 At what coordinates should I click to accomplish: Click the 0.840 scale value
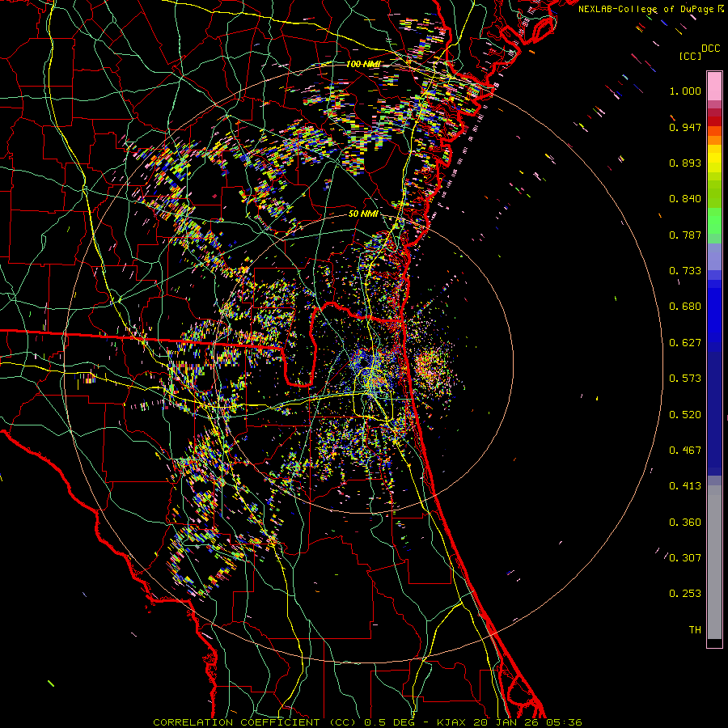(x=685, y=199)
